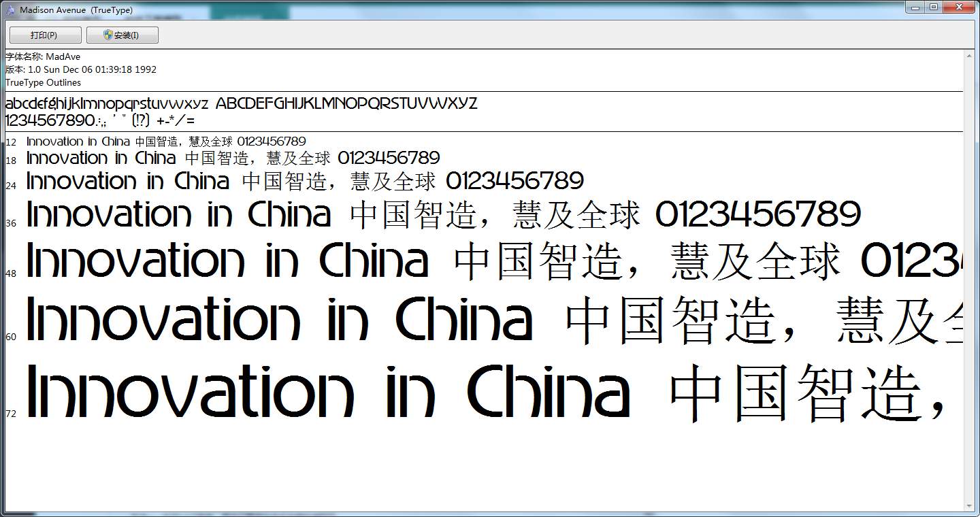Maximize the Madison Avenue font window
This screenshot has height=517, width=980.
(x=934, y=7)
